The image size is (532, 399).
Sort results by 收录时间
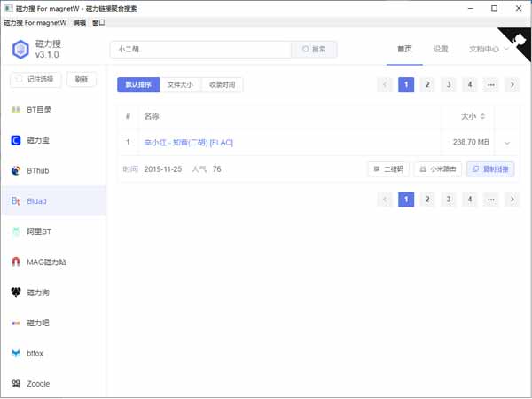point(222,85)
